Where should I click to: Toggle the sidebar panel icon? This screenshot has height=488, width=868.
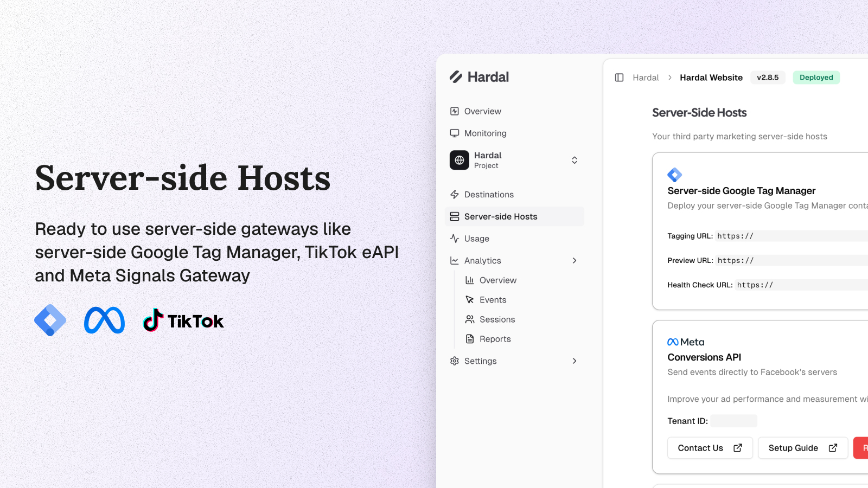(x=619, y=78)
